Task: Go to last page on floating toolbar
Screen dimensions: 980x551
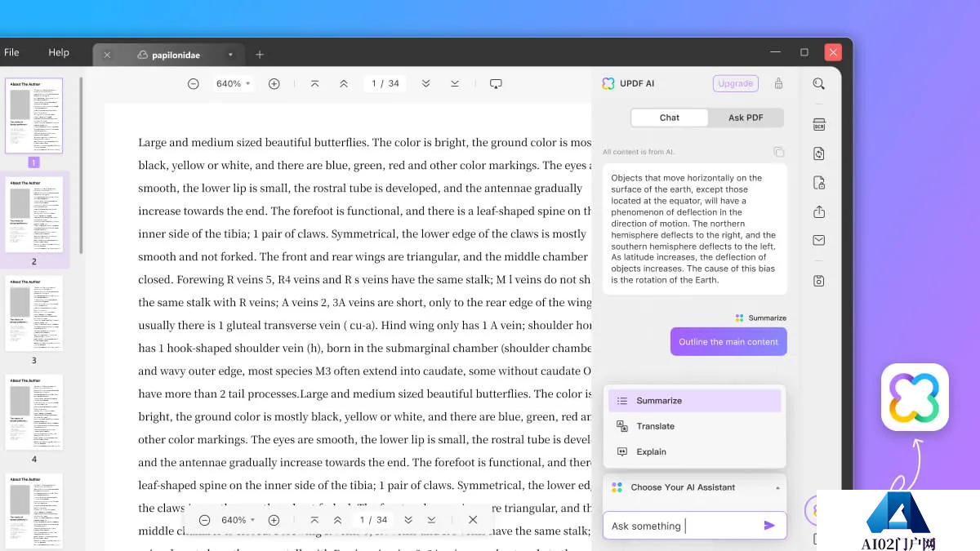Action: [431, 520]
